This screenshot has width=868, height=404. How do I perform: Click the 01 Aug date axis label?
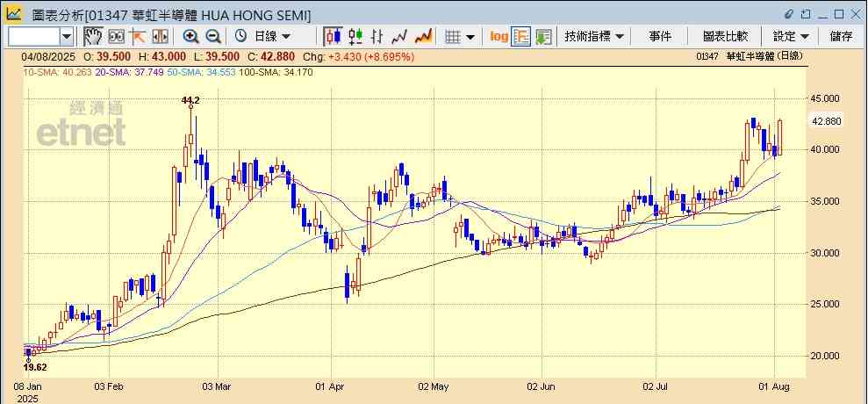point(776,386)
